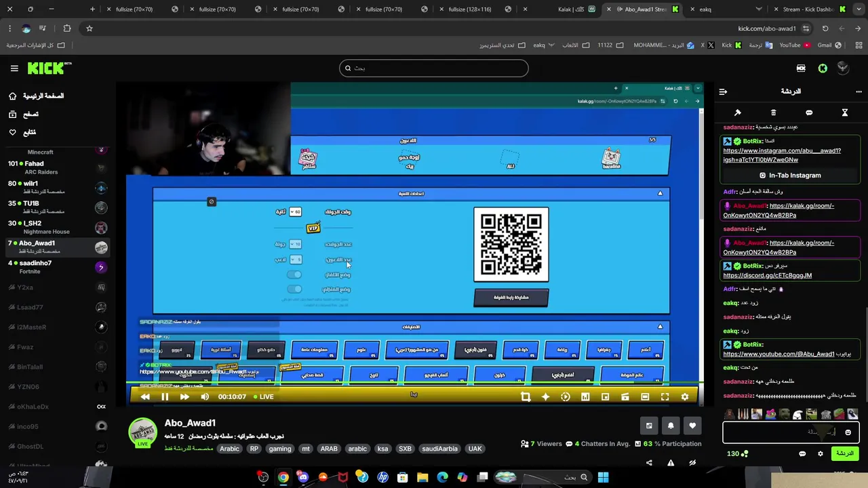The image size is (868, 488).
Task: Click the hourglass icon in the chat toolbar
Action: tap(845, 113)
